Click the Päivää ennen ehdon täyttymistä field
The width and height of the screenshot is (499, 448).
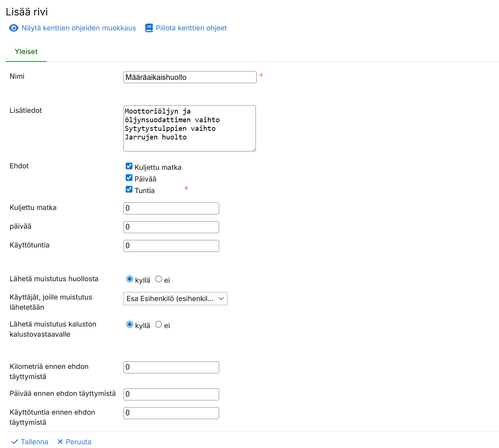pyautogui.click(x=171, y=394)
